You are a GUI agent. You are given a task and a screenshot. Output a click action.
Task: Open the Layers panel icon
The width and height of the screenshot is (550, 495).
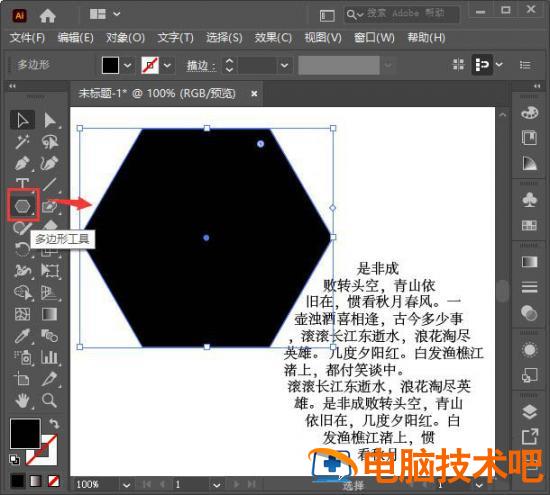point(529,412)
